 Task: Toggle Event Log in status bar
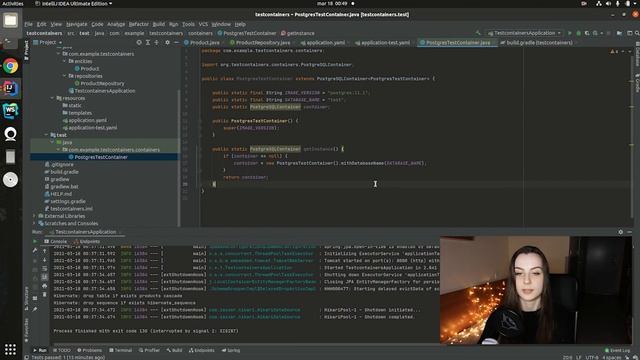point(618,350)
